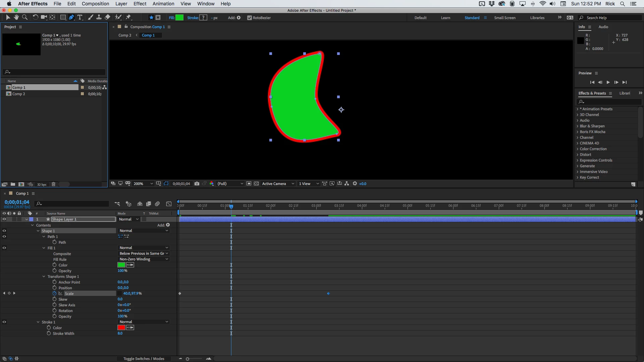Click Toggle Switches / Modes button
The image size is (644, 362).
(144, 359)
